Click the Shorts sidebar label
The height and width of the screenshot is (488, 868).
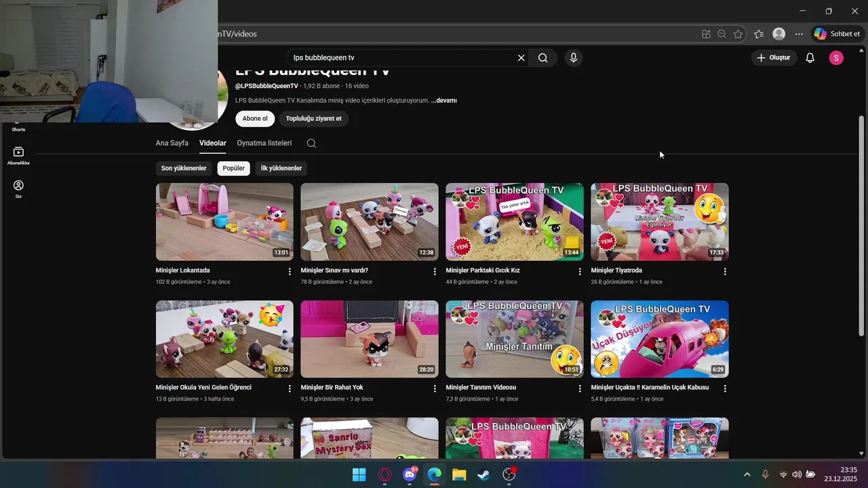coord(18,129)
